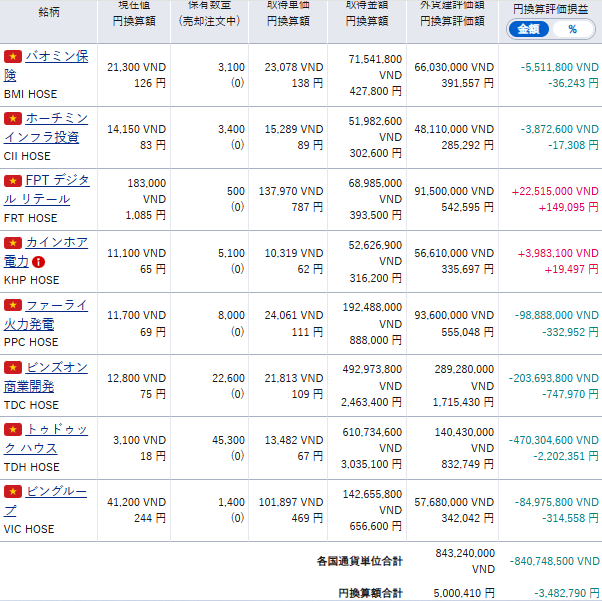Image resolution: width=602 pixels, height=601 pixels.
Task: Click the 銘柄 column header
Action: click(47, 12)
